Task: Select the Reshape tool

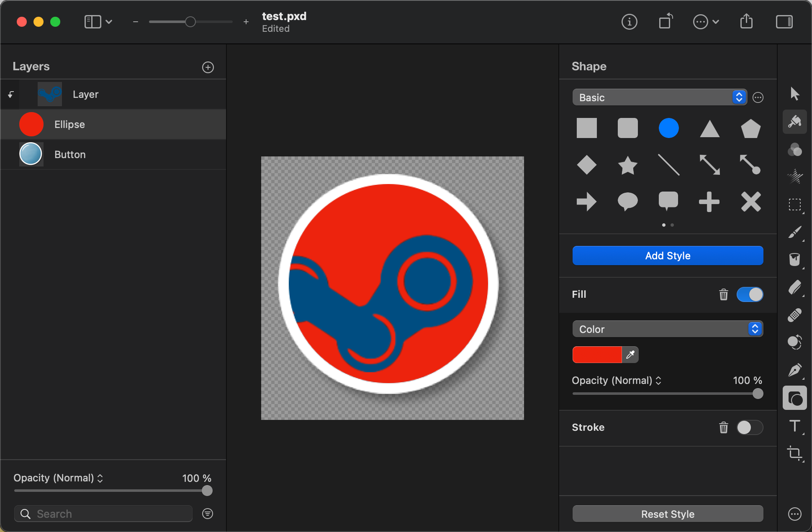Action: pos(795,342)
